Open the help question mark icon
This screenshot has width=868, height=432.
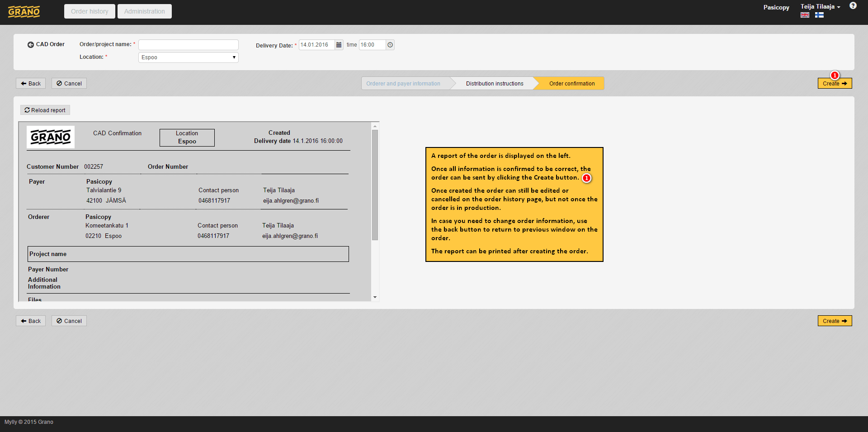click(853, 6)
